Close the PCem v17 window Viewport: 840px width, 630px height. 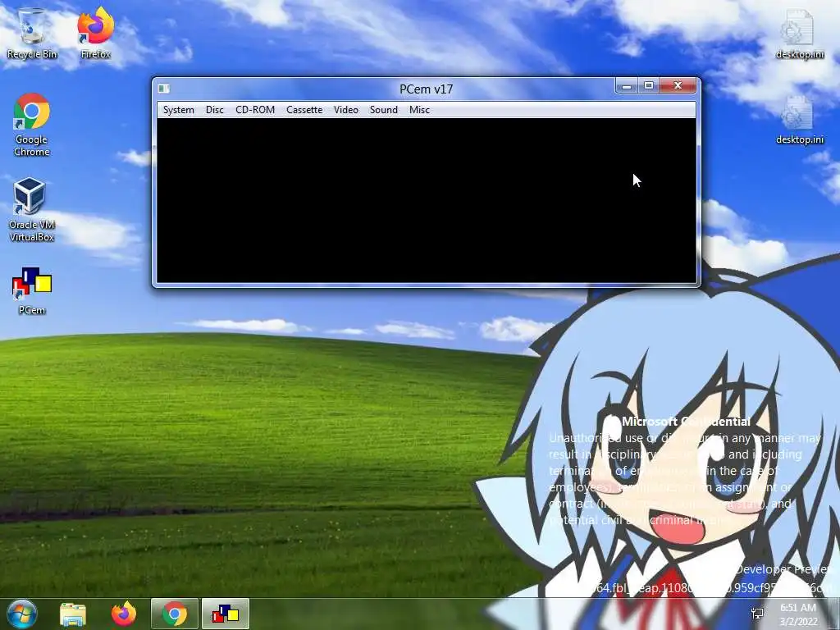[x=678, y=85]
